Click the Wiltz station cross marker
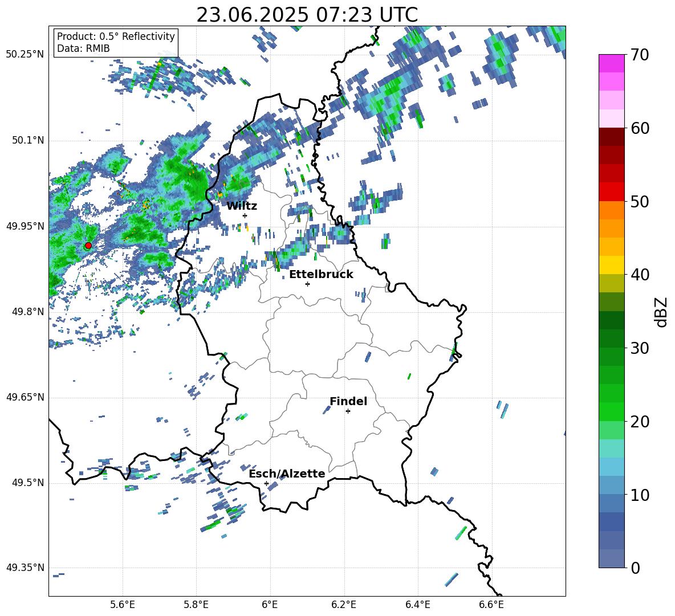 point(245,215)
